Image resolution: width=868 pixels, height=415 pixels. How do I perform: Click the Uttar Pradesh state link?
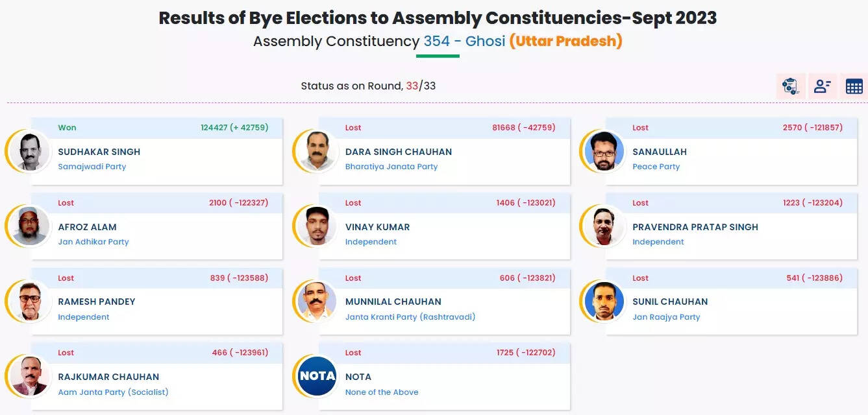(565, 41)
